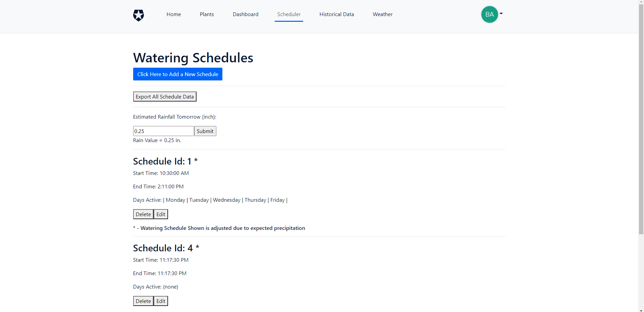The width and height of the screenshot is (644, 312).
Task: Click the page vertical scrollbar thumb
Action: pyautogui.click(x=641, y=117)
